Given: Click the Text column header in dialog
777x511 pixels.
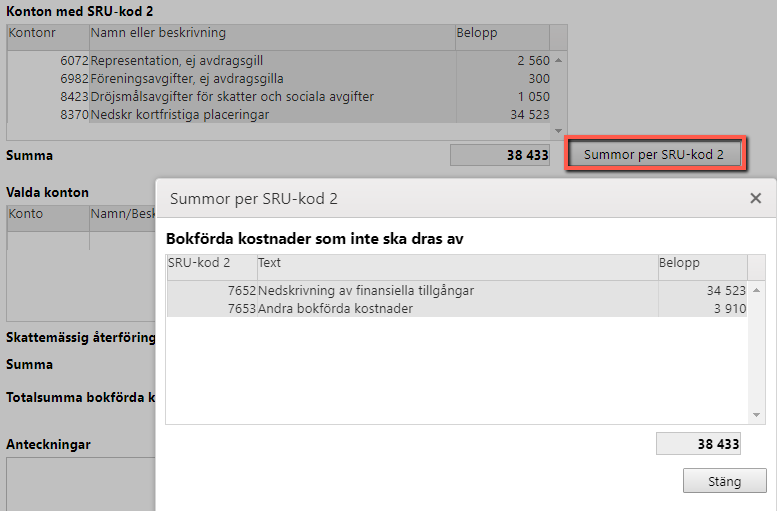Looking at the screenshot, I should (x=457, y=268).
